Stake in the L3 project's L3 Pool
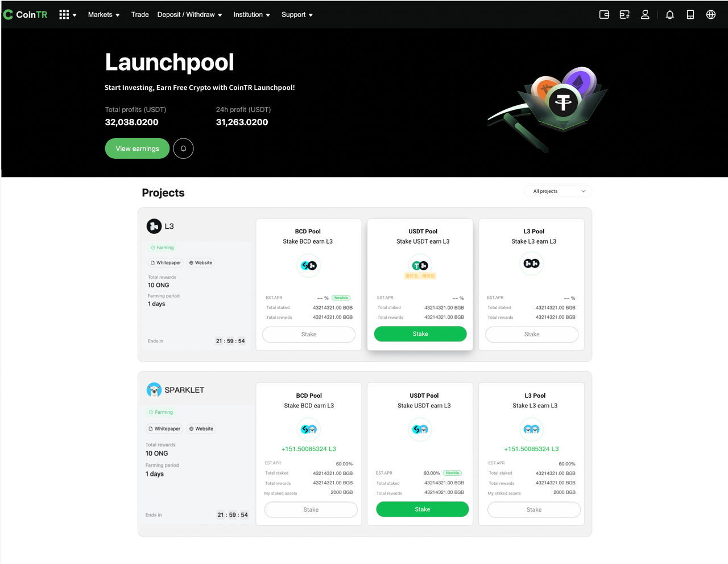This screenshot has height=564, width=728. [x=532, y=335]
